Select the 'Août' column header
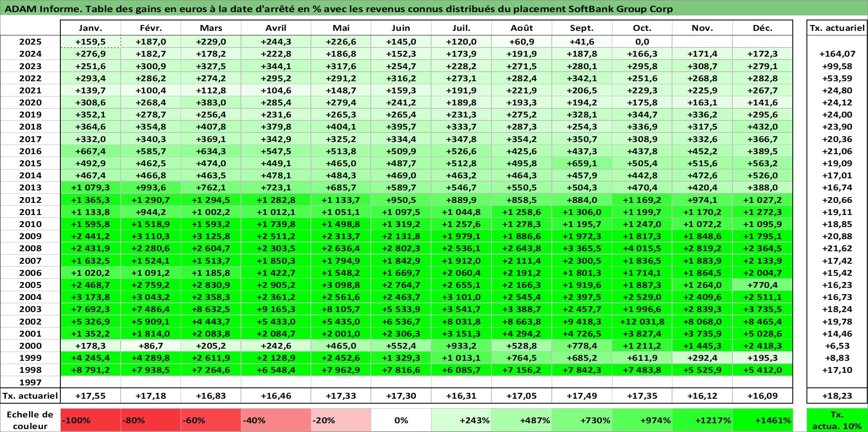Screen dimensions: 868x432 (x=522, y=28)
